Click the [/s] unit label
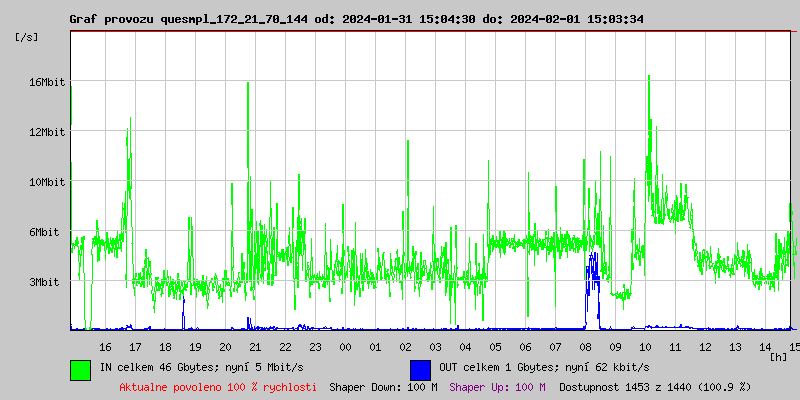Viewport: 800px width, 400px height. tap(27, 37)
